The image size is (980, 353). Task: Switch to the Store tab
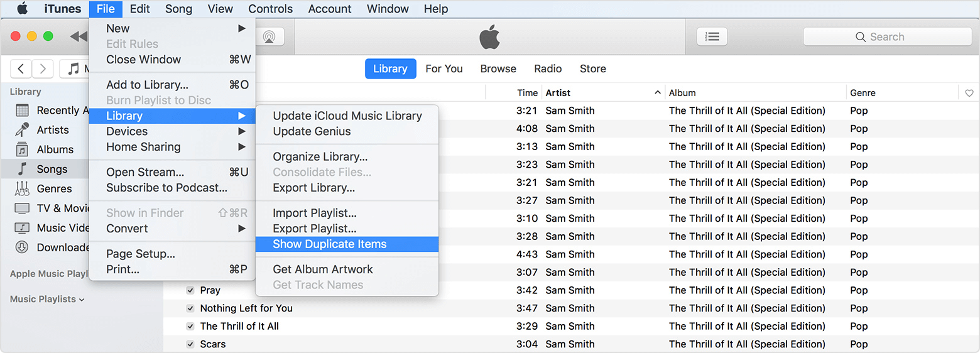[x=592, y=69]
